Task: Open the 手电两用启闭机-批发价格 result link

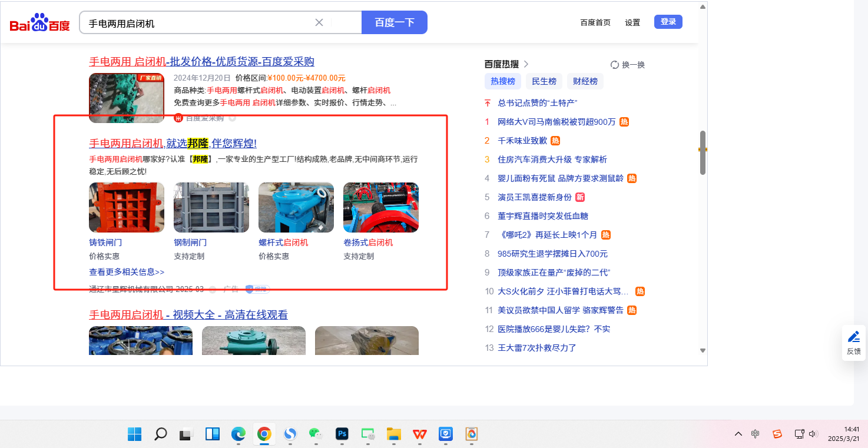Action: click(201, 62)
